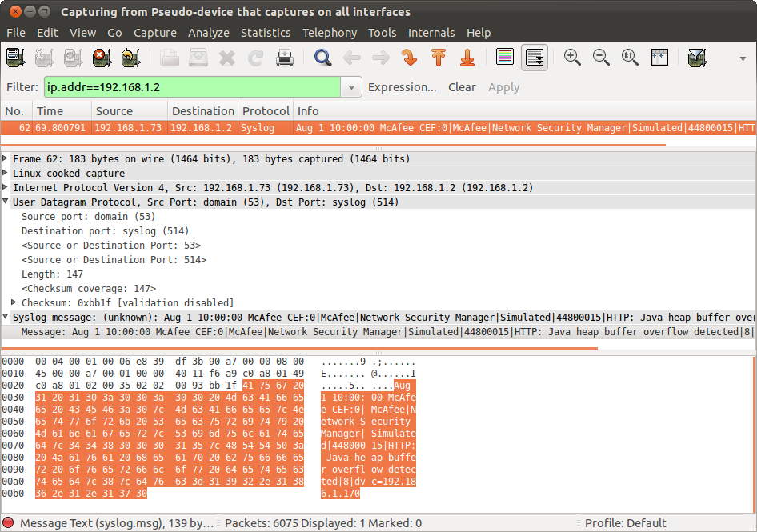Go forward in packet history
This screenshot has height=532, width=757.
[381, 58]
